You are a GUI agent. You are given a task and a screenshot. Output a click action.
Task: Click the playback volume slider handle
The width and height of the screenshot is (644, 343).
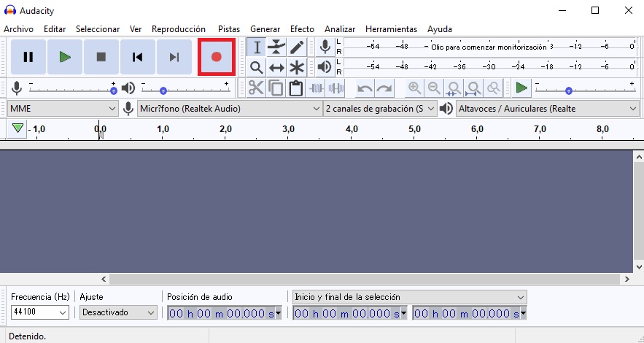click(163, 90)
